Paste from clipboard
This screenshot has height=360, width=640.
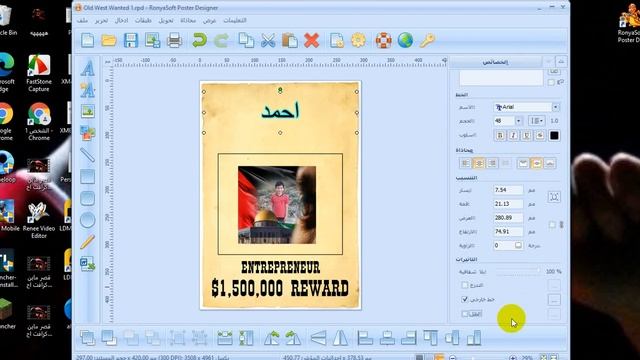point(290,40)
